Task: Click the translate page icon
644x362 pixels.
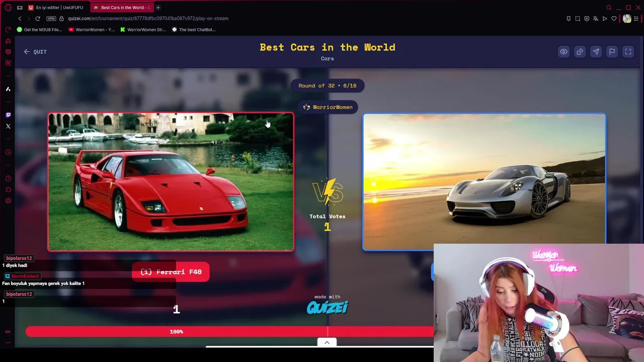Action: [596, 19]
